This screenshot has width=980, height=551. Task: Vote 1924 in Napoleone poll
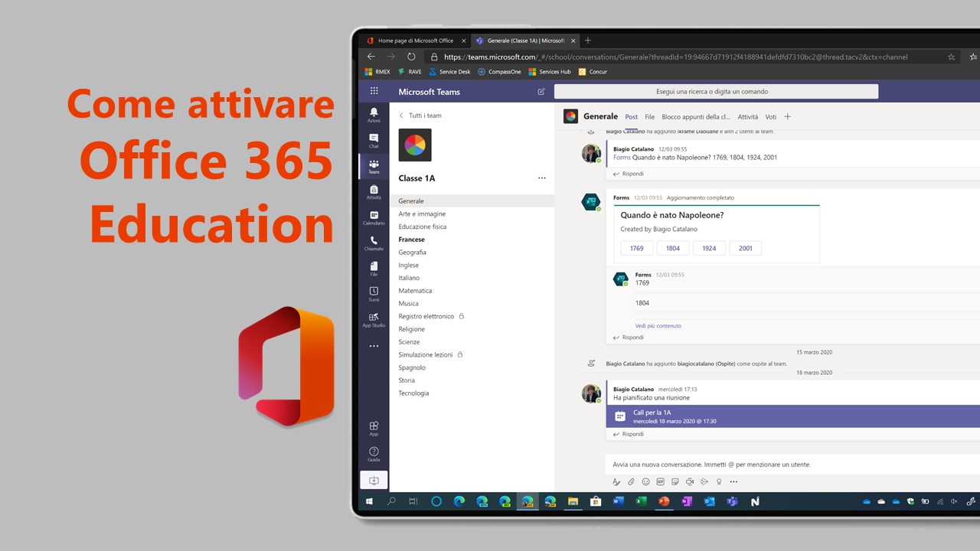click(x=709, y=248)
